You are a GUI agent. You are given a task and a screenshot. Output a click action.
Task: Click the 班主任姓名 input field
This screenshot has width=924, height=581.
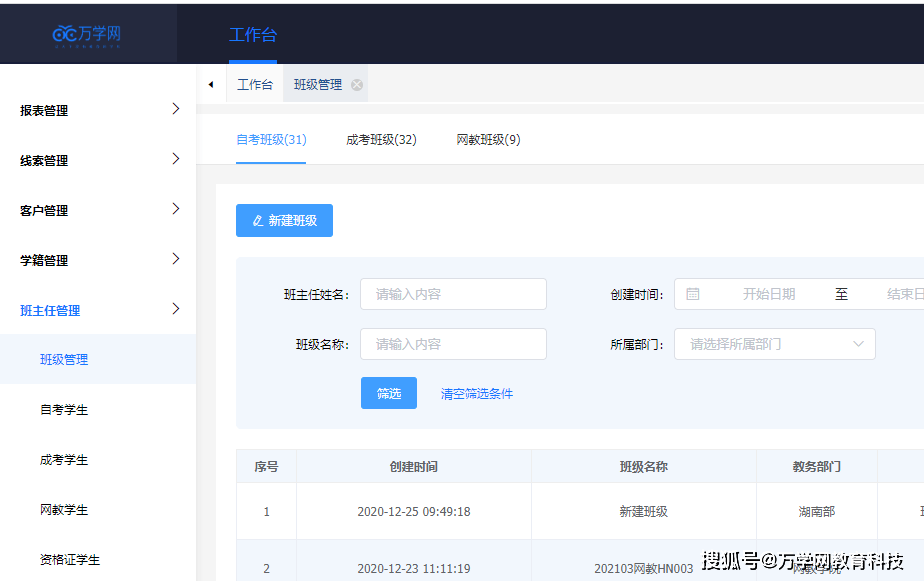click(453, 294)
